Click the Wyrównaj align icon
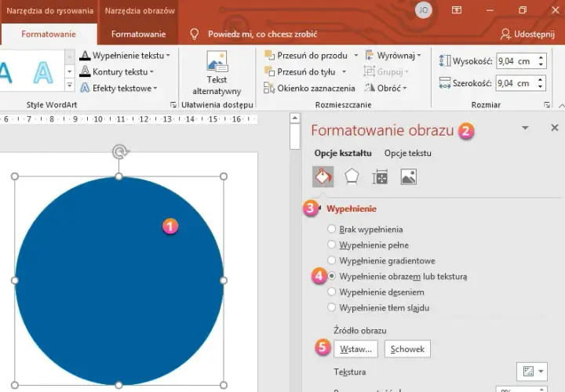The width and height of the screenshot is (565, 392). (370, 55)
